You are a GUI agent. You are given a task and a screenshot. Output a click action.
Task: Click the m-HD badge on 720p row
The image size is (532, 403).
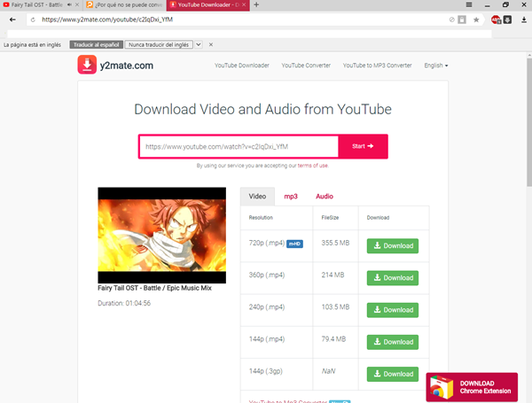294,244
